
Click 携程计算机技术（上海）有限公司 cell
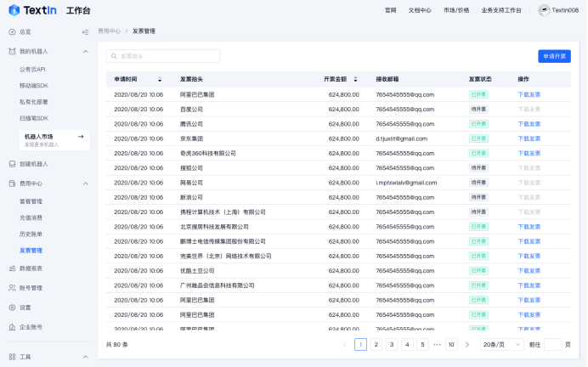pos(223,212)
